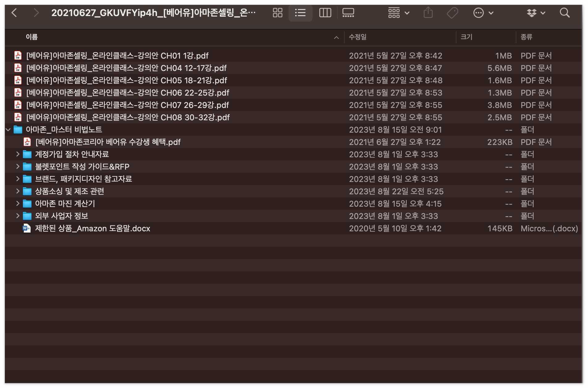
Task: Select file name 강의안 CH01 1강.pdf
Action: [117, 56]
